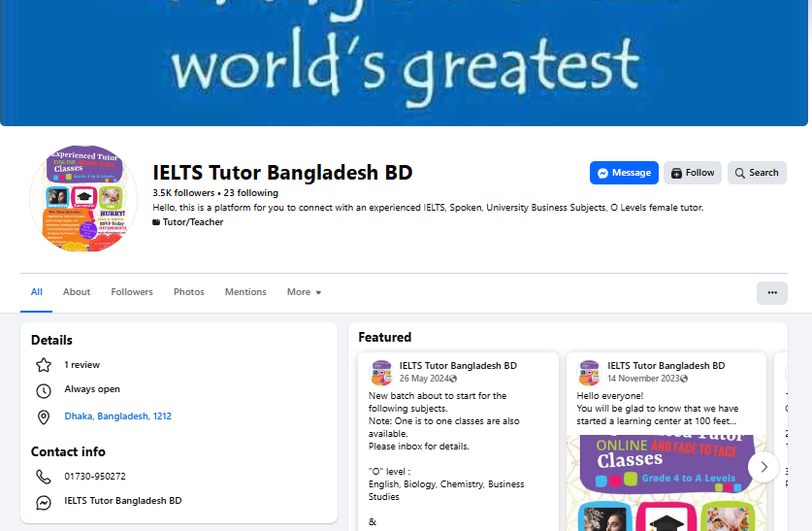Click the Featured section heading

(x=385, y=337)
